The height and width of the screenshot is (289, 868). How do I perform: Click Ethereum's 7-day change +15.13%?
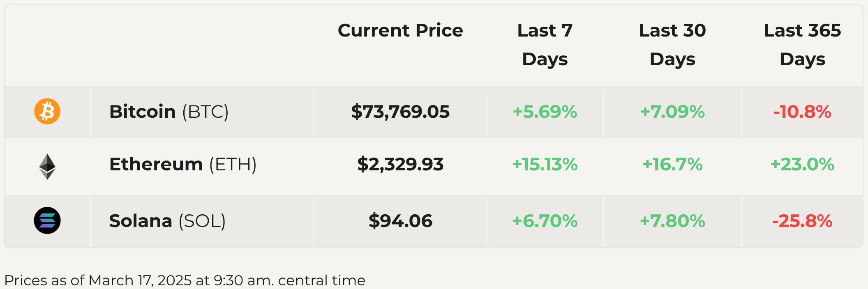point(545,164)
